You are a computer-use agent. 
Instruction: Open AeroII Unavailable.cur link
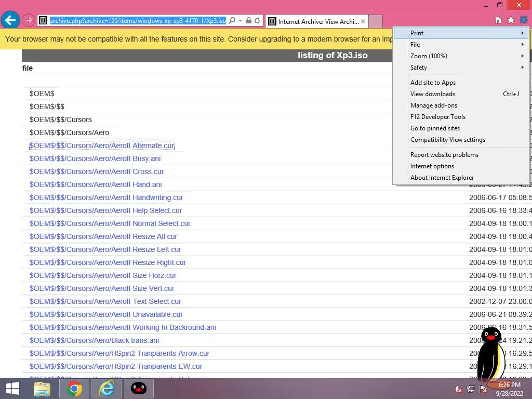(106, 314)
